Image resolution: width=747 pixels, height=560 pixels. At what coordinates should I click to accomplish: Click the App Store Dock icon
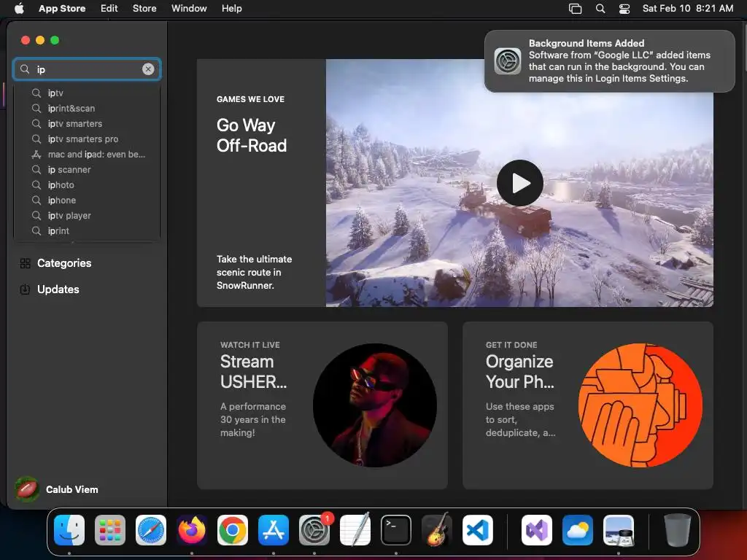[x=274, y=529]
